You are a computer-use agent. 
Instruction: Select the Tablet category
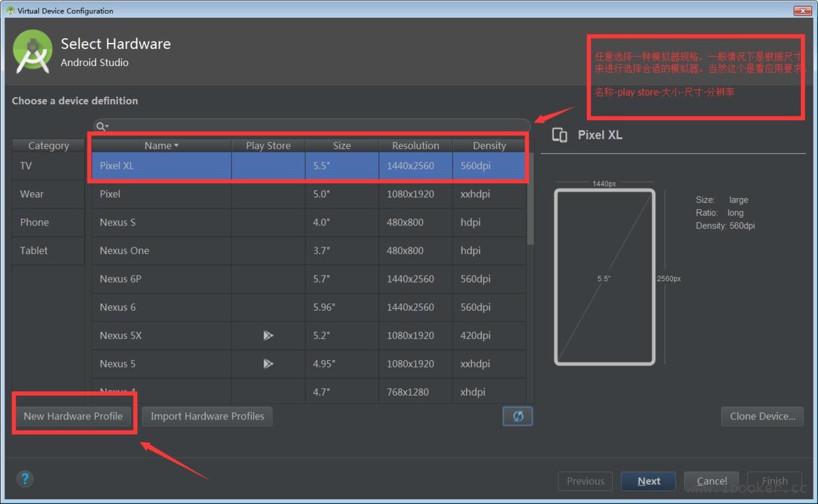click(48, 251)
